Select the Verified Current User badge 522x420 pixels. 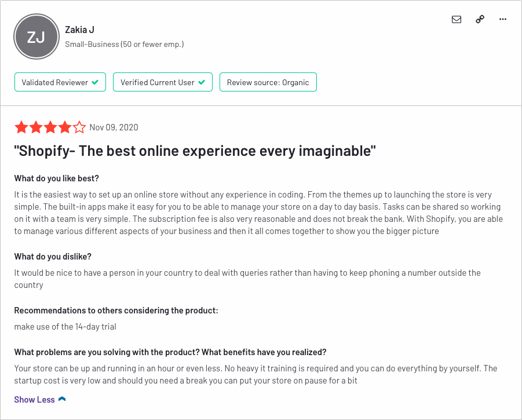pyautogui.click(x=163, y=82)
